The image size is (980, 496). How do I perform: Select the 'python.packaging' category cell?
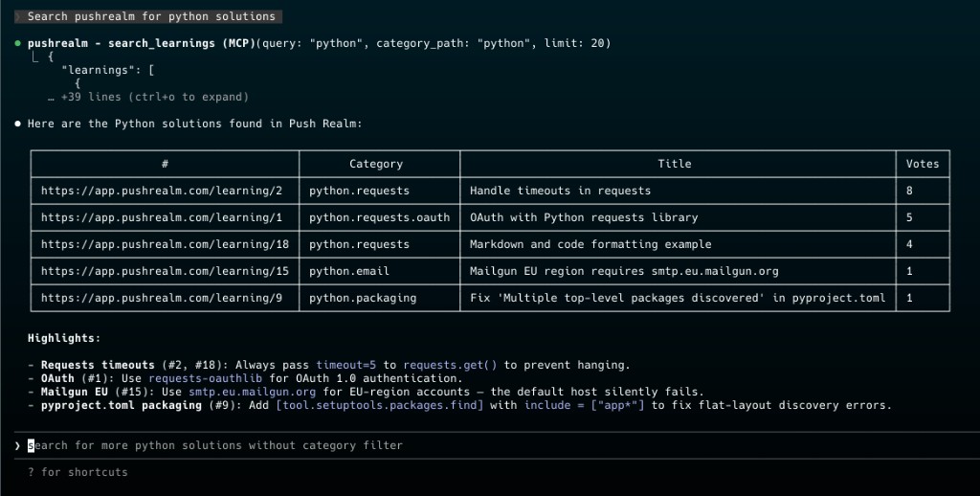(363, 299)
